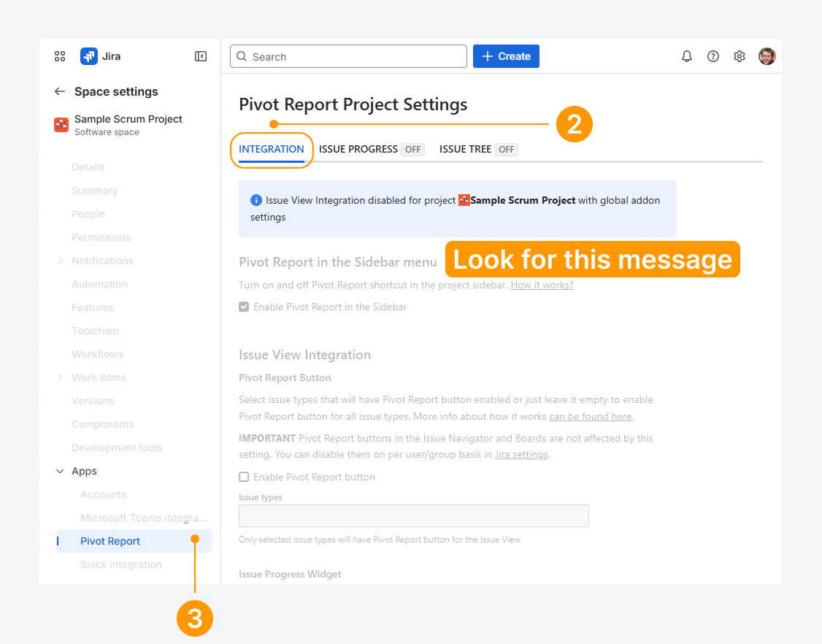Open Accounts under Apps

[x=103, y=494]
